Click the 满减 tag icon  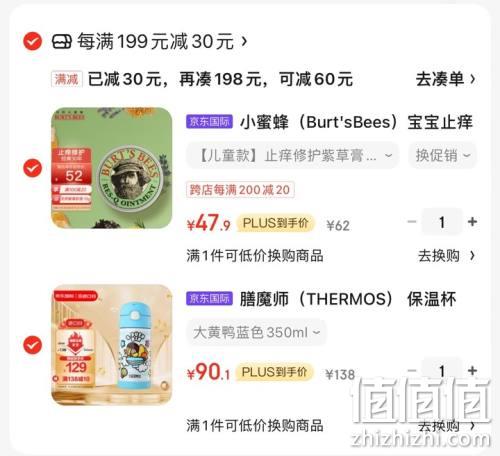[x=67, y=79]
